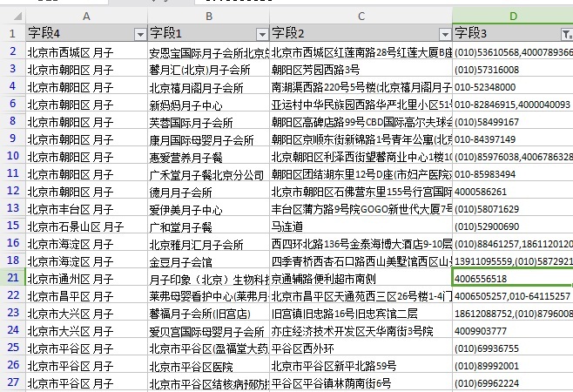The image size is (573, 392).
Task: Open the 字段1 filter dropdown
Action: [260, 34]
